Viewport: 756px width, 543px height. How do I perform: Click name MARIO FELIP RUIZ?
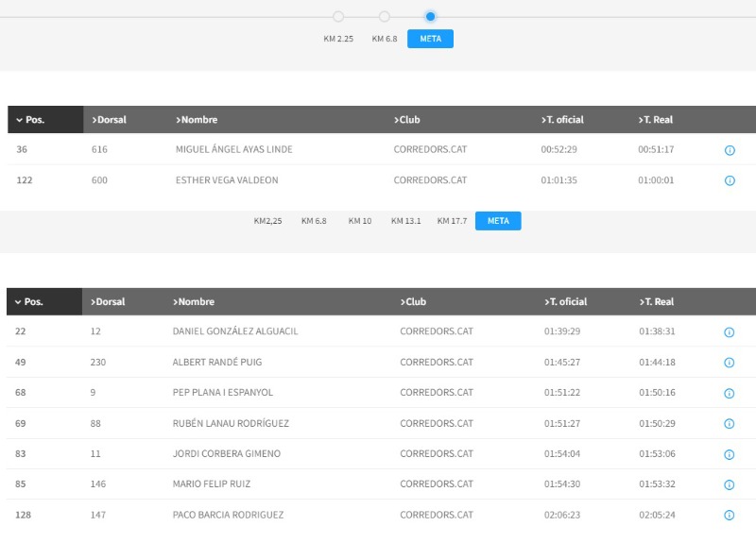[211, 484]
